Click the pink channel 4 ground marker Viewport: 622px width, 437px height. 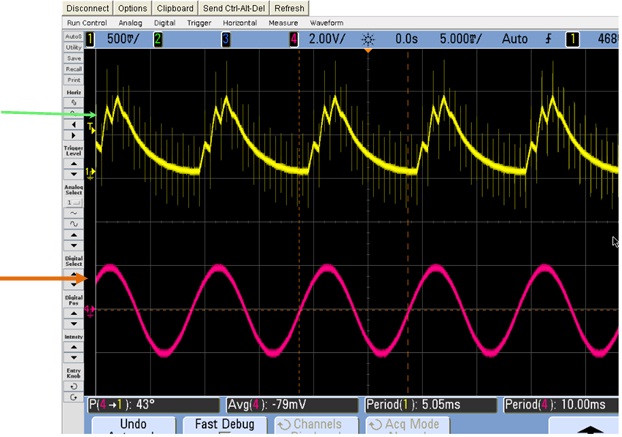pyautogui.click(x=90, y=310)
